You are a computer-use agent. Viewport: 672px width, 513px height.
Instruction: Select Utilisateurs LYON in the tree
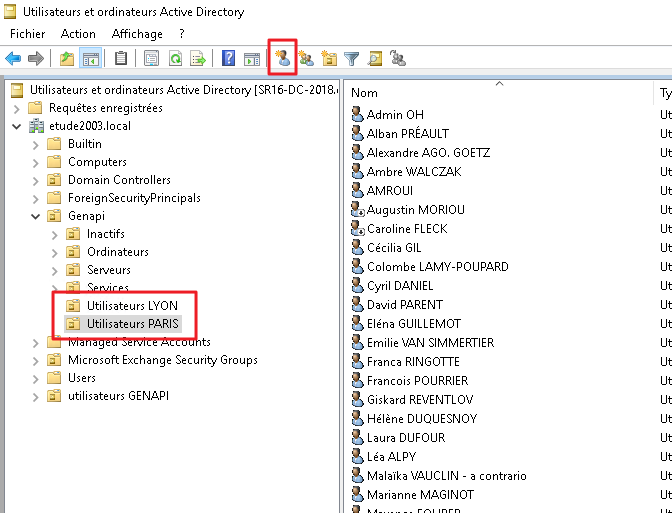click(132, 306)
